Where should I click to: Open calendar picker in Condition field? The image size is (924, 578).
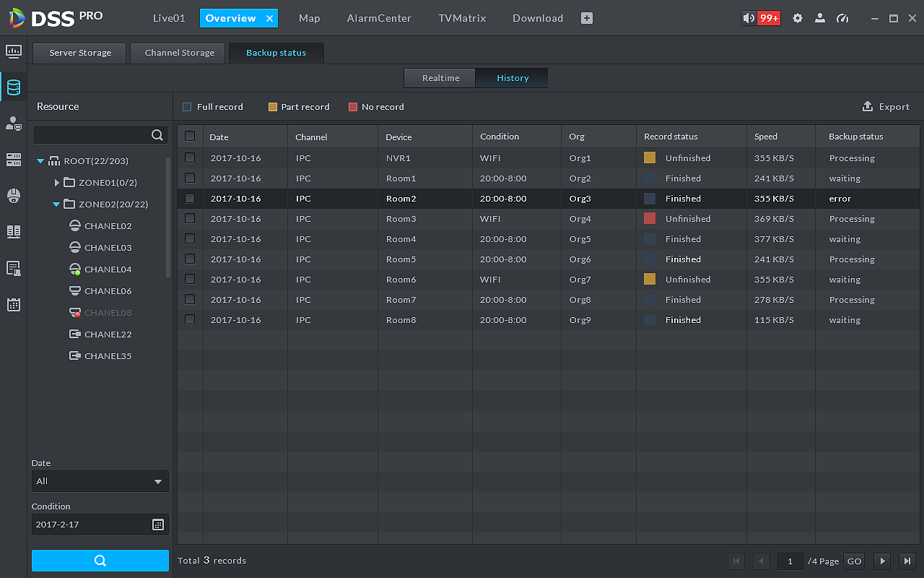tap(158, 525)
